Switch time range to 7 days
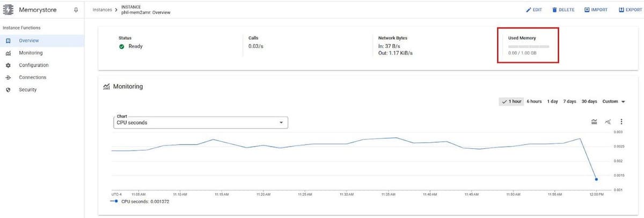644x218 pixels. [x=569, y=101]
